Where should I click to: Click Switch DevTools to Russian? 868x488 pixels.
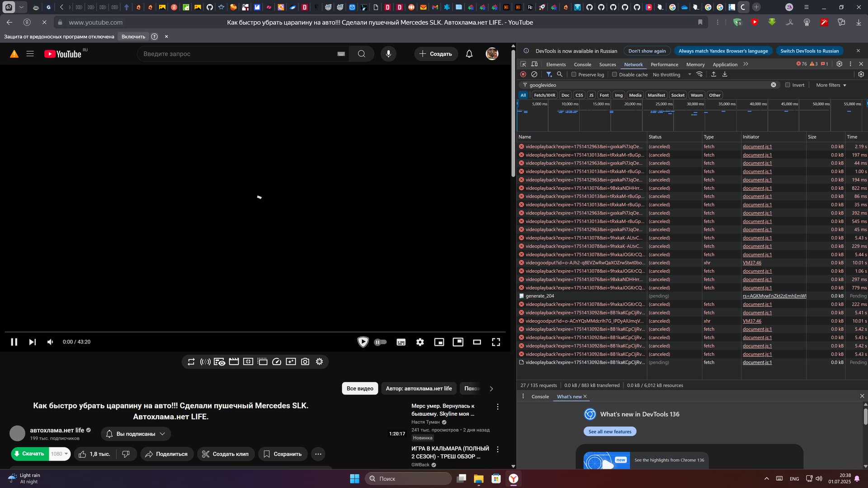tap(809, 51)
